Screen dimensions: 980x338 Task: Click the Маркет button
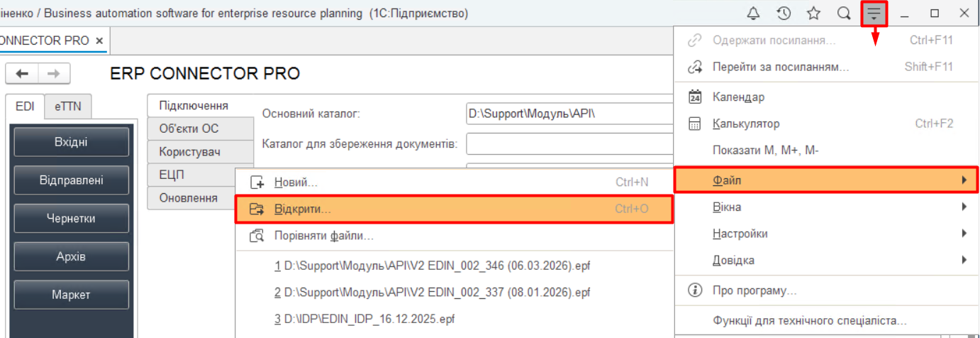tap(72, 295)
